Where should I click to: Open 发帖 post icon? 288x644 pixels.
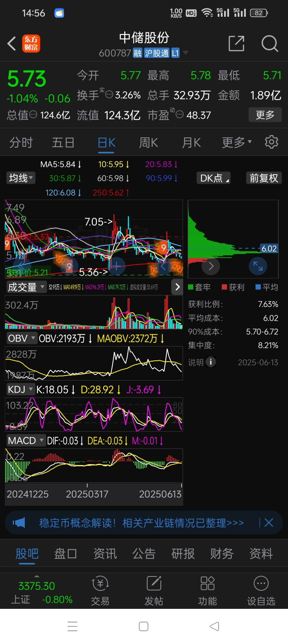click(x=154, y=591)
